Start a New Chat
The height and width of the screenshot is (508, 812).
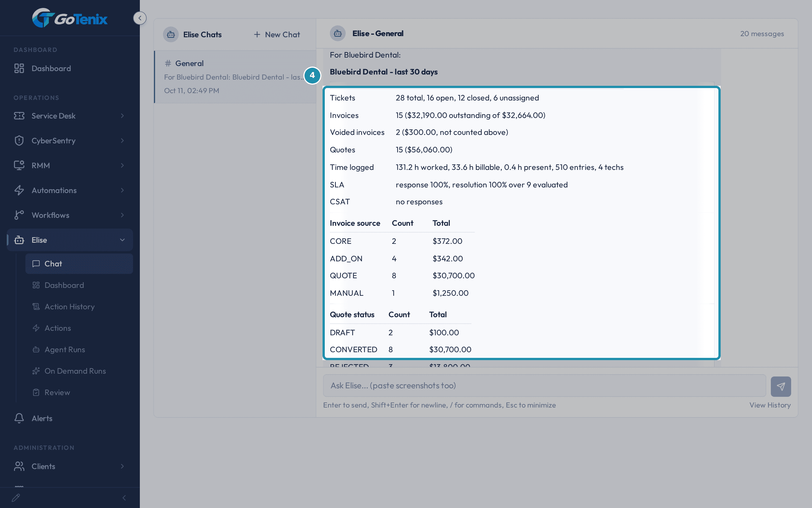(x=277, y=35)
